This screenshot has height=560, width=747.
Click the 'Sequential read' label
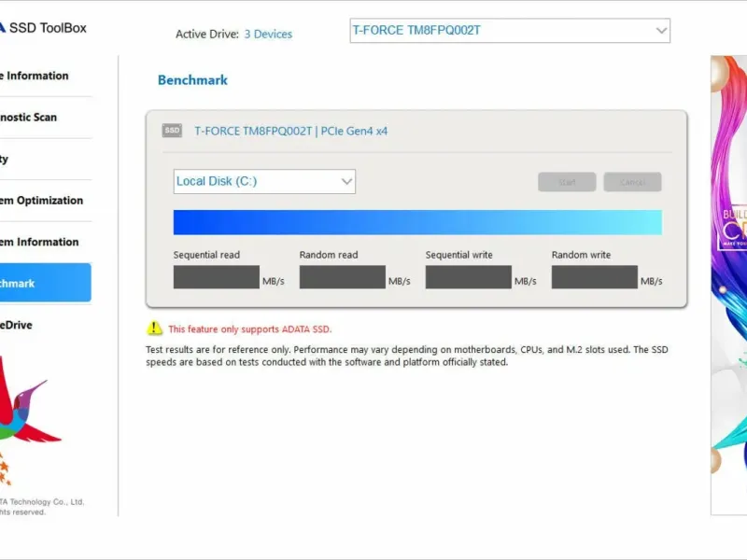(206, 255)
